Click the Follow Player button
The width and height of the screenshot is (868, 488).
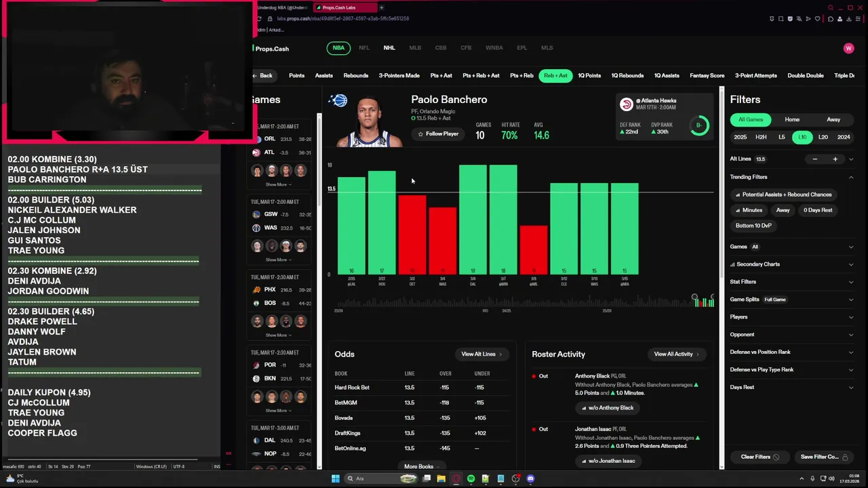coord(438,134)
